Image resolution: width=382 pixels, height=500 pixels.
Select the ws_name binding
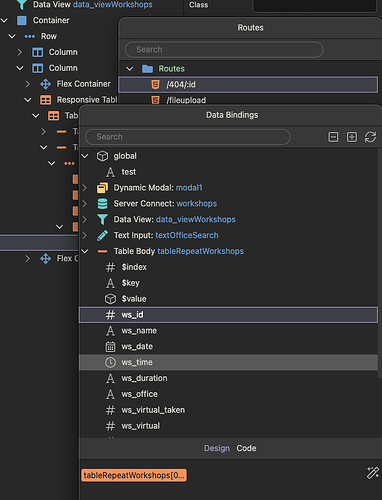click(x=228, y=331)
